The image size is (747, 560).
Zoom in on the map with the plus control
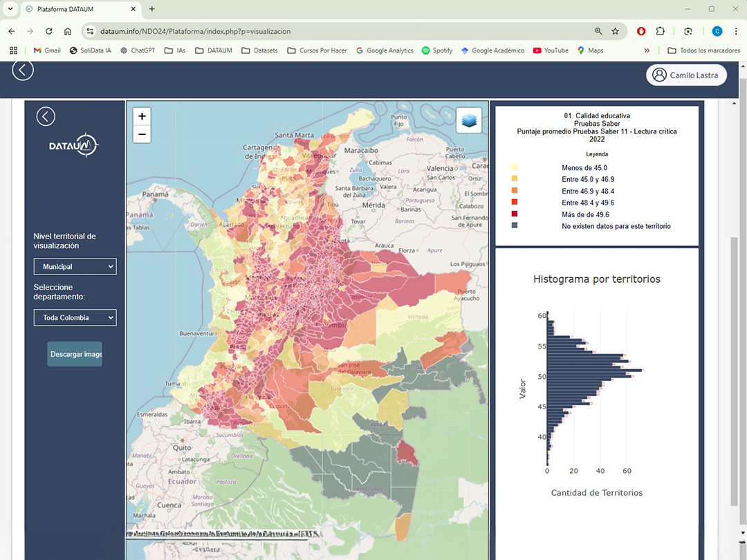coord(141,116)
